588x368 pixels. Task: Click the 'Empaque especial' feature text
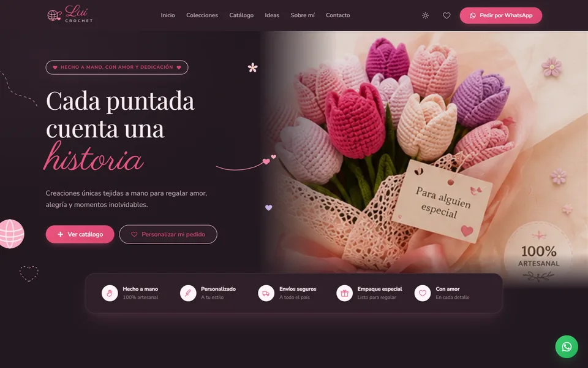pos(380,289)
